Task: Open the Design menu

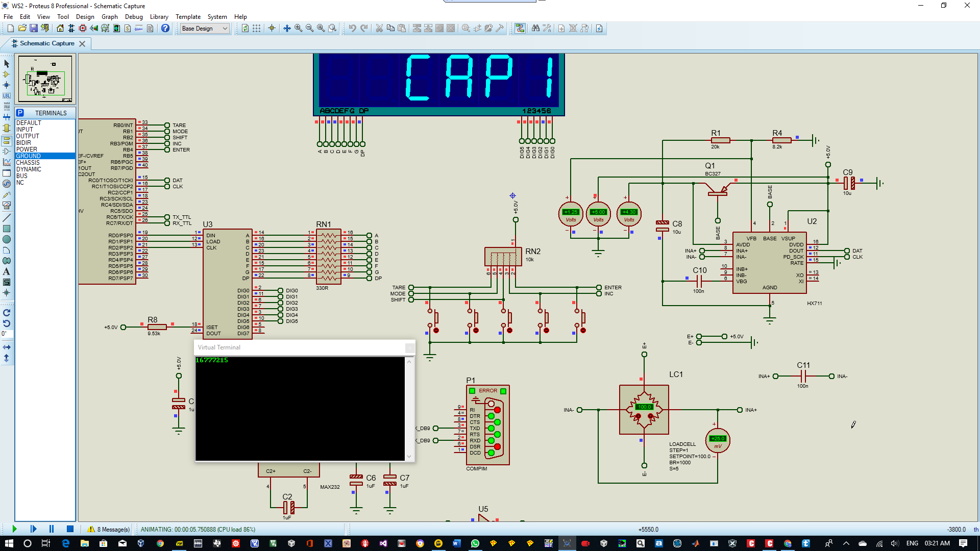Action: click(x=85, y=17)
